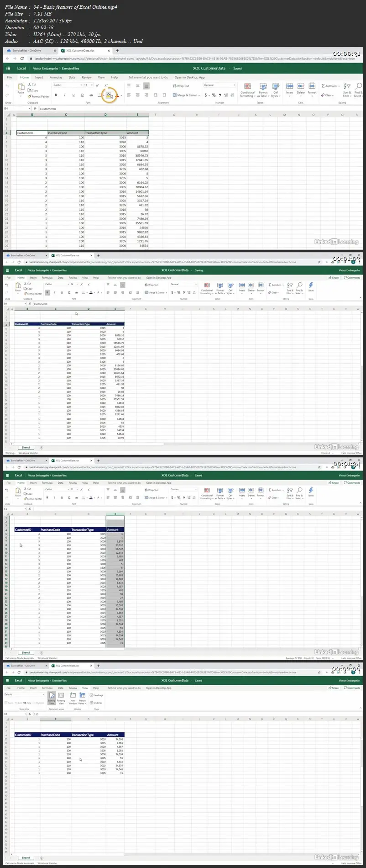
Task: Click AutoSum in the 00:00:31 frame
Action: [330, 86]
